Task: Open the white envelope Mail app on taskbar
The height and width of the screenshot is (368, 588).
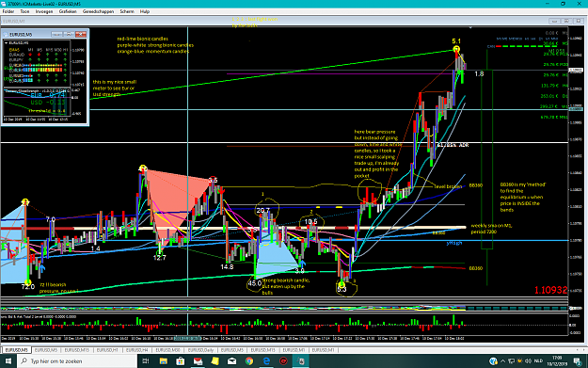Action: tap(232, 360)
